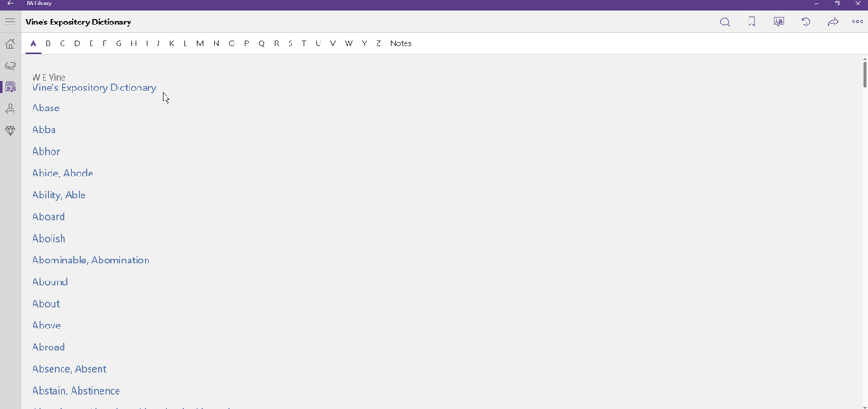Switch to the O letter tab

pyautogui.click(x=232, y=43)
